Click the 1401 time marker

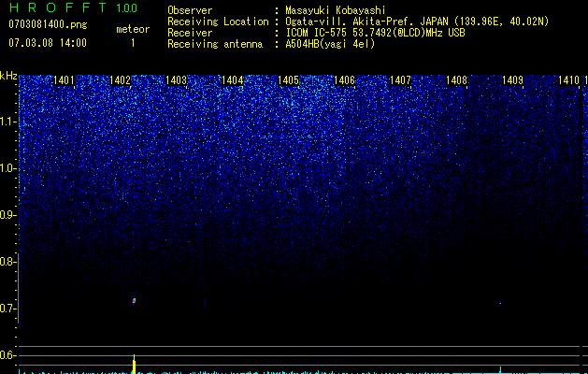pos(64,80)
